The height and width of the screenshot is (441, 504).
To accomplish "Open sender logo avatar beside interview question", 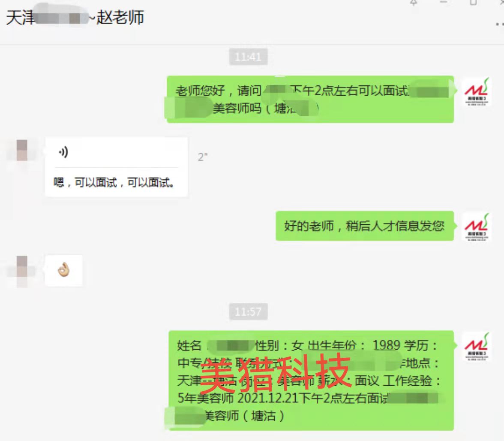I will (477, 92).
